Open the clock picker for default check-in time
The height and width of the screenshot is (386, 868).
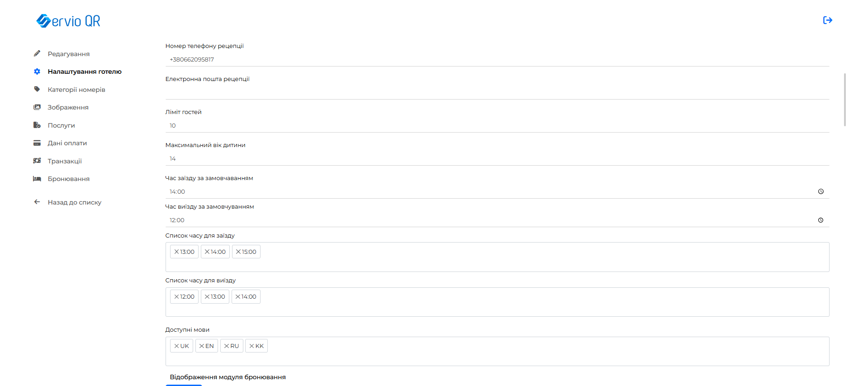[x=821, y=192]
